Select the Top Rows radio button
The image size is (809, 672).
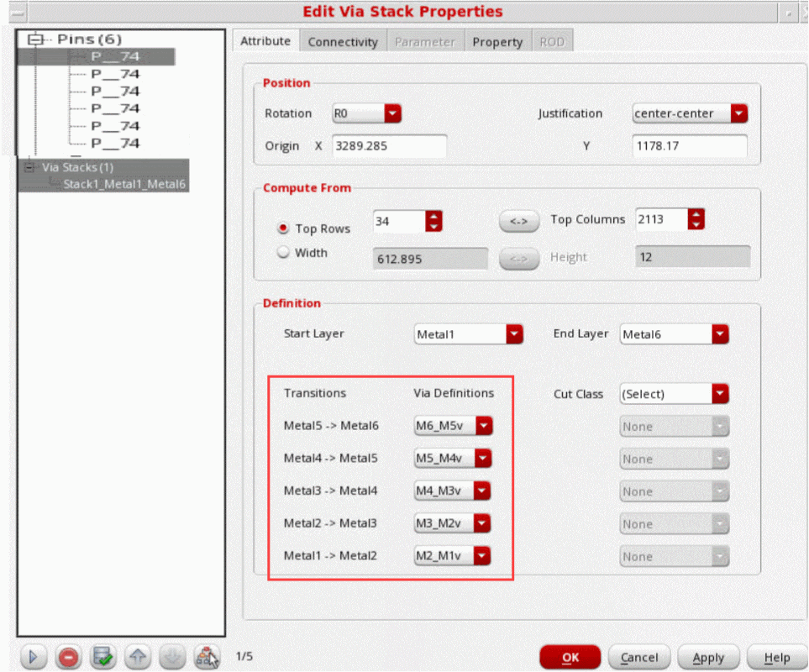pyautogui.click(x=283, y=228)
